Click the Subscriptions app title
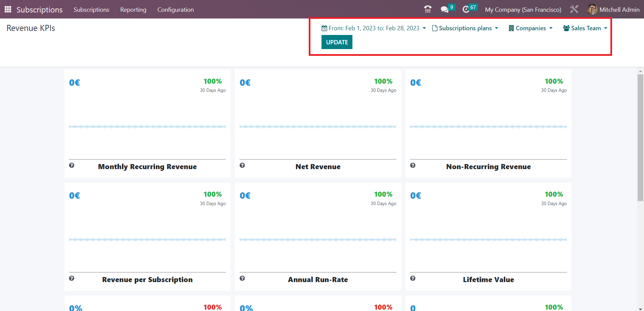This screenshot has width=644, height=311. click(x=40, y=9)
